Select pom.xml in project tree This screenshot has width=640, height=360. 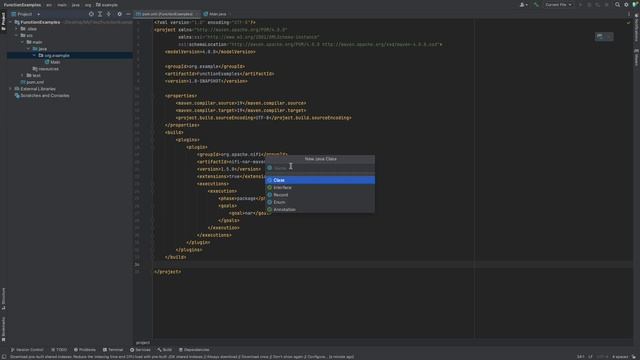[x=32, y=82]
